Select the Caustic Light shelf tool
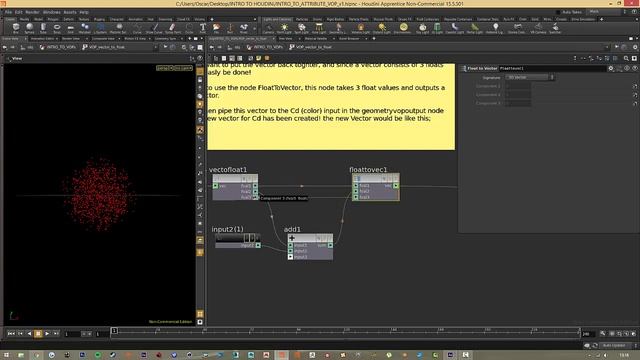The height and width of the screenshot is (360, 640). click(x=454, y=28)
